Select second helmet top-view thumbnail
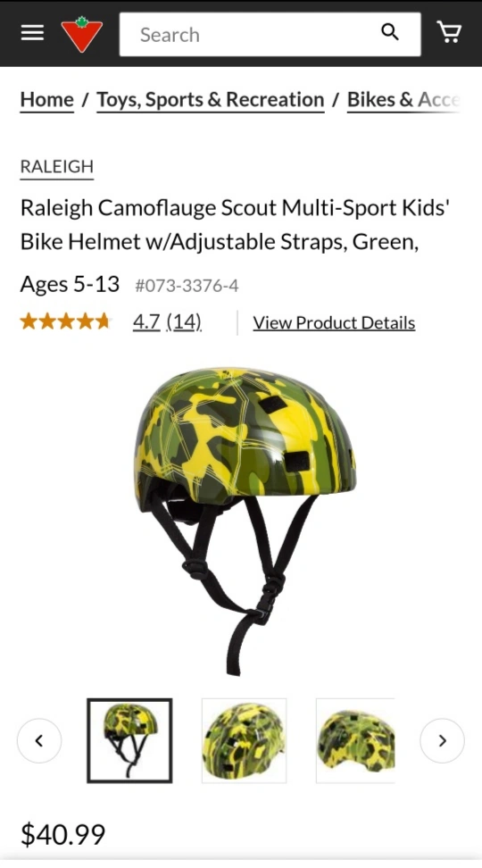The width and height of the screenshot is (482, 868). click(x=244, y=740)
